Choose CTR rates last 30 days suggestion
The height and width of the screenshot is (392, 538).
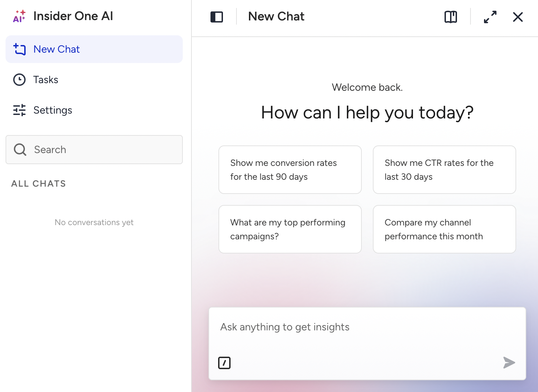pyautogui.click(x=445, y=170)
